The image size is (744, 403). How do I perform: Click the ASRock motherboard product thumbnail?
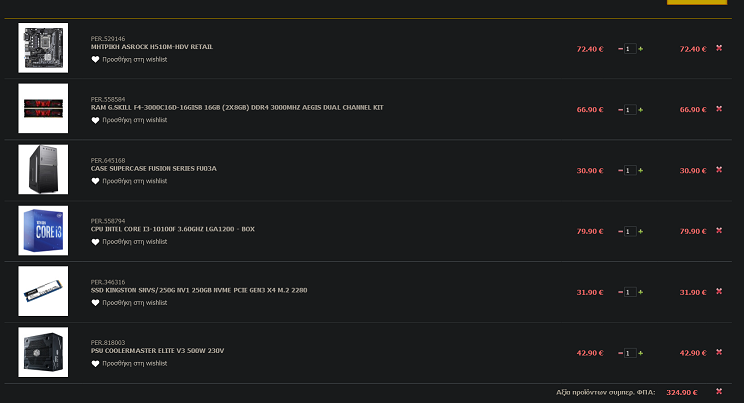coord(43,48)
